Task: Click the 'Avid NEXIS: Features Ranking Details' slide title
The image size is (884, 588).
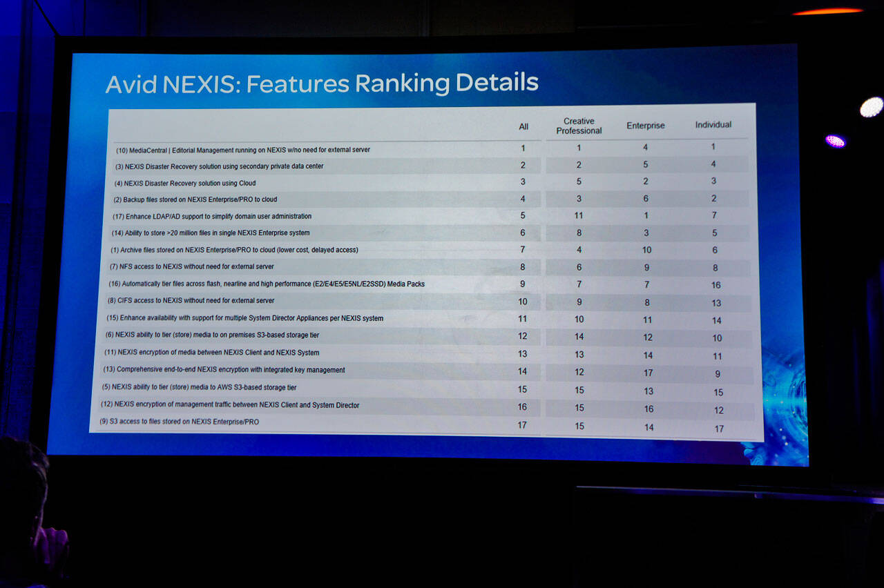Action: click(x=322, y=84)
